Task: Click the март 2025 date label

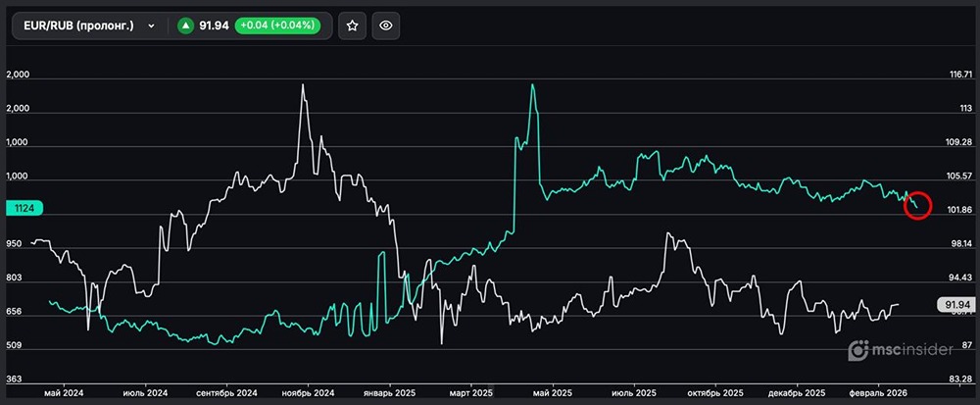Action: [470, 393]
